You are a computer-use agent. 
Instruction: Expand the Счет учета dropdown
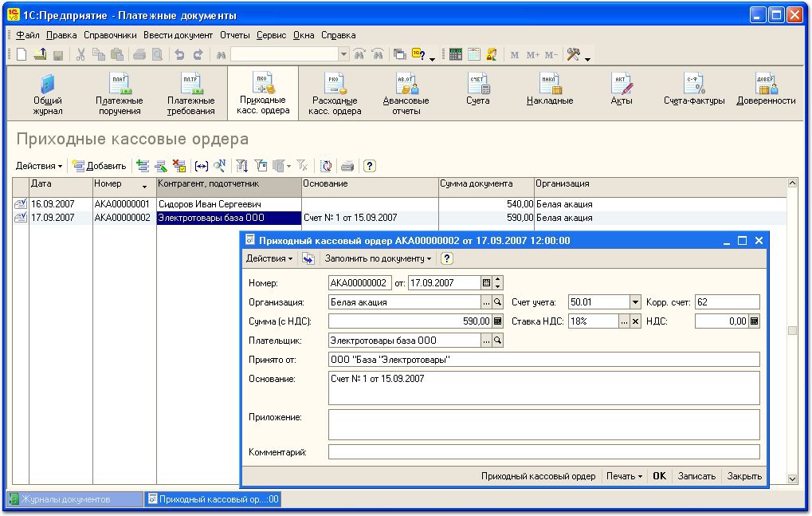click(635, 302)
